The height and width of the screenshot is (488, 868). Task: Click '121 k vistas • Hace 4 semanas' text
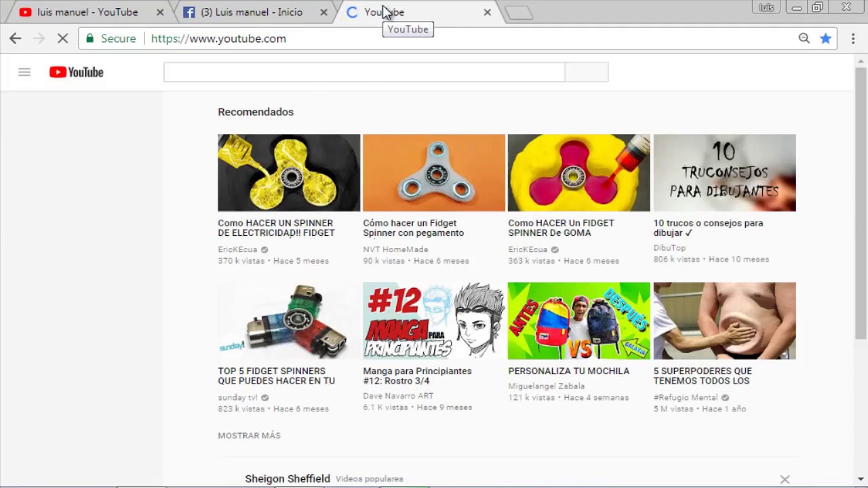tap(568, 398)
